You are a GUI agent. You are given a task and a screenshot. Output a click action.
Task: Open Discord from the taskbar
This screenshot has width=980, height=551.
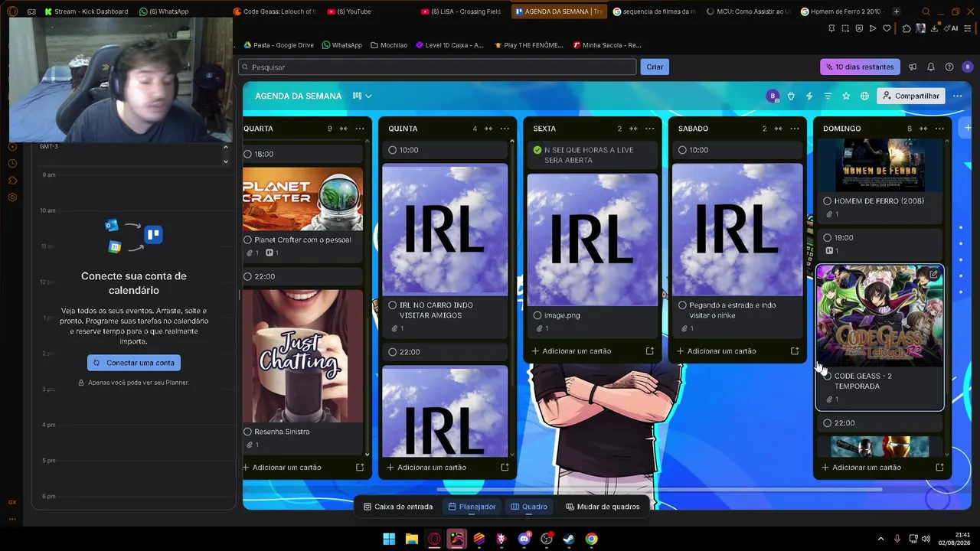(x=524, y=539)
